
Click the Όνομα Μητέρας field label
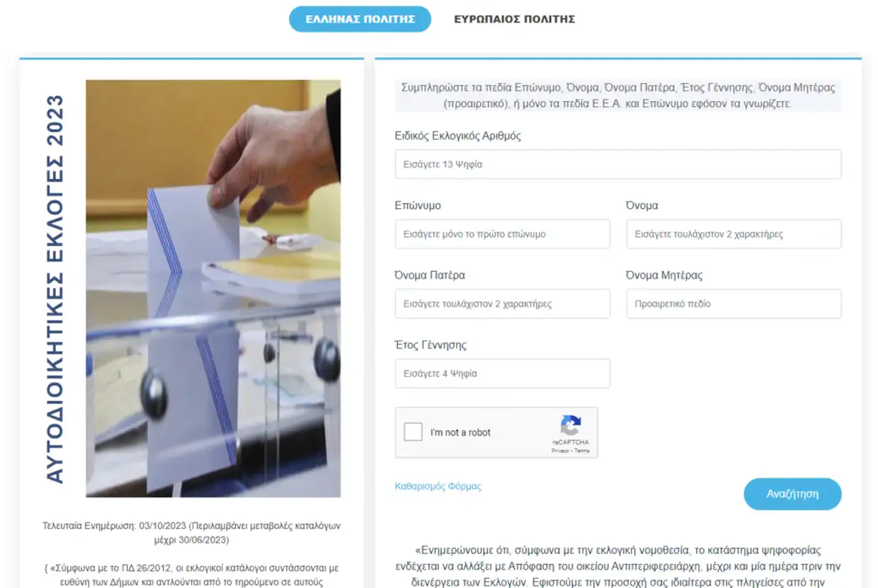coord(664,275)
